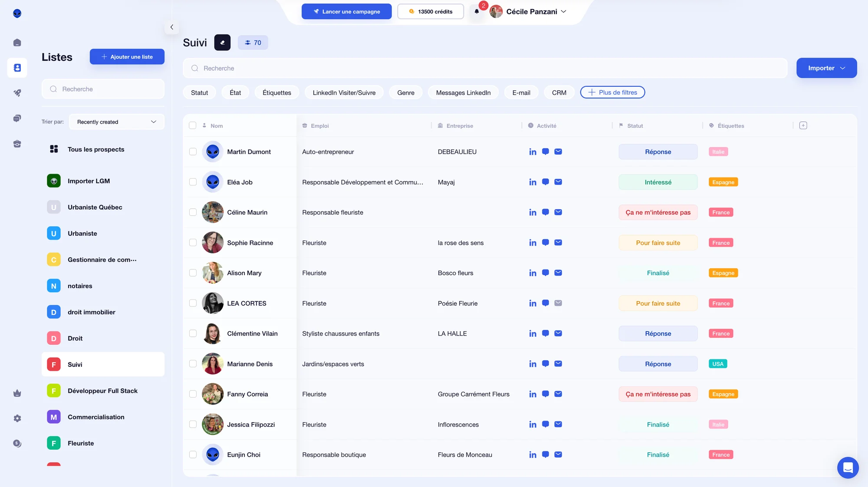Add a column with the plus icon
The width and height of the screenshot is (868, 487).
803,125
